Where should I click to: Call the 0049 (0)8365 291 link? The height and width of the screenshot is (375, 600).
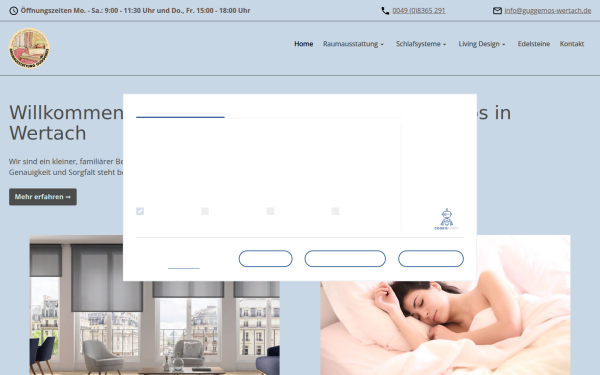(x=419, y=11)
